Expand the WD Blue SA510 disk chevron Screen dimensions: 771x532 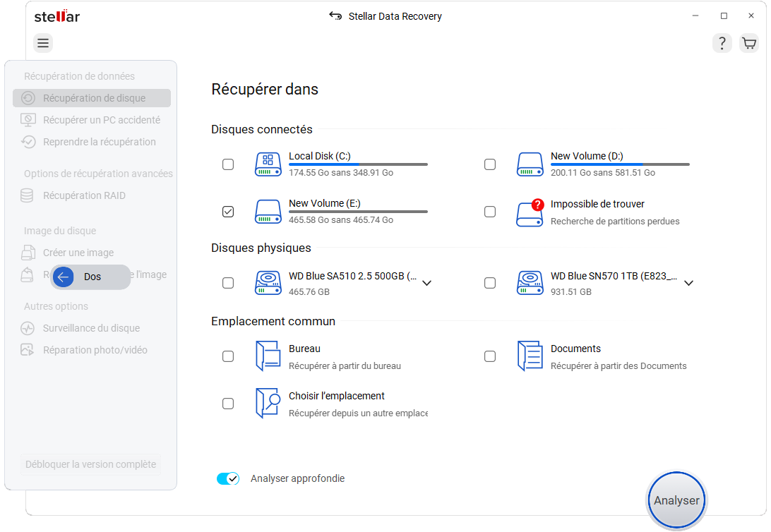(426, 283)
